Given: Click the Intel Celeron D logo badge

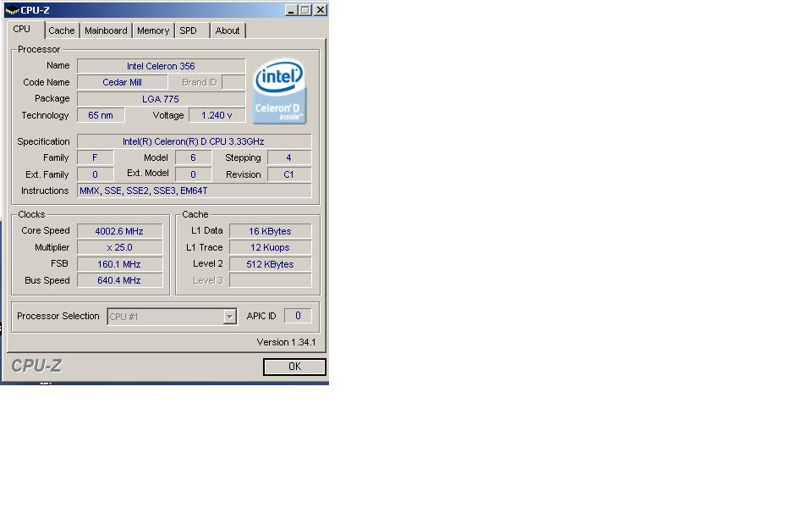Looking at the screenshot, I should [x=280, y=91].
